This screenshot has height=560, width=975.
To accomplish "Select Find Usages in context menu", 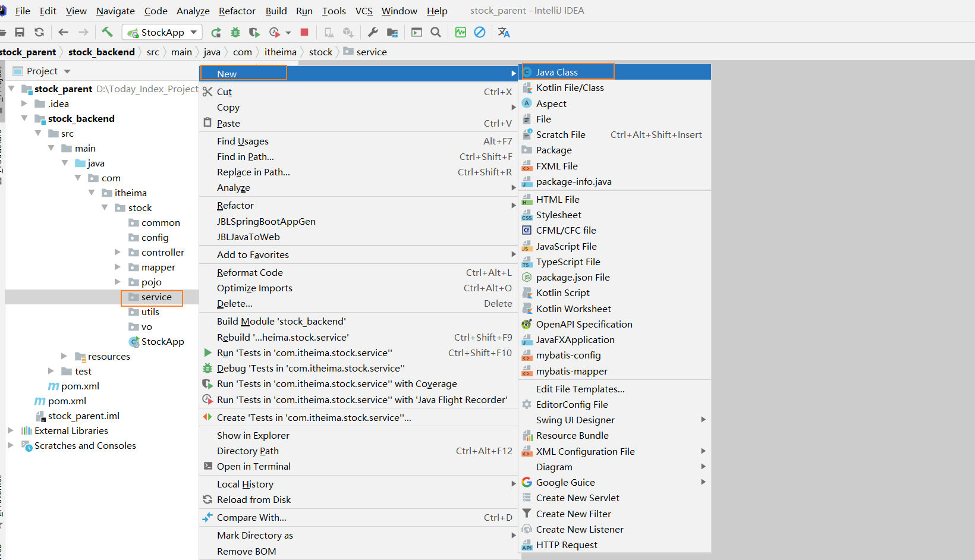I will click(358, 141).
